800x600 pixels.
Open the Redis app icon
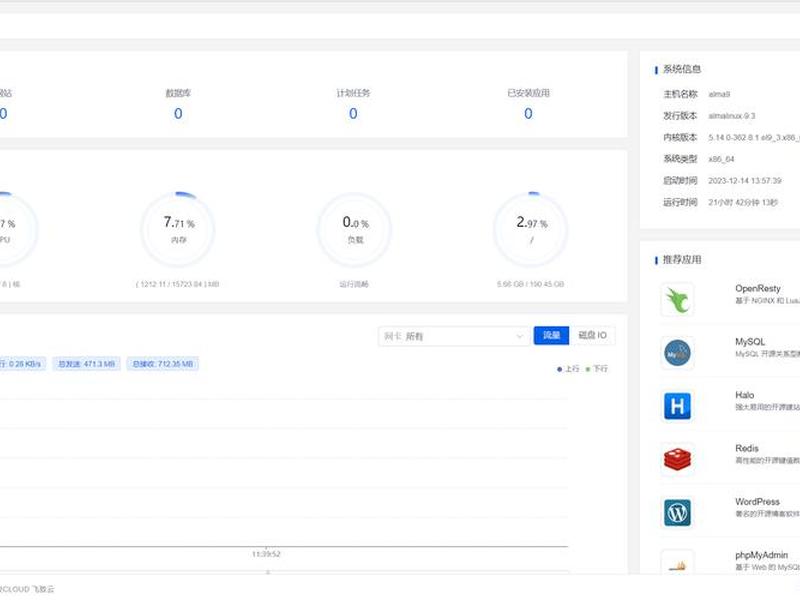coord(677,459)
